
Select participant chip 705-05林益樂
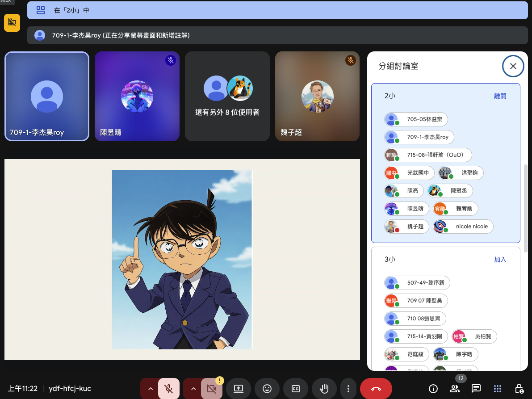(416, 119)
